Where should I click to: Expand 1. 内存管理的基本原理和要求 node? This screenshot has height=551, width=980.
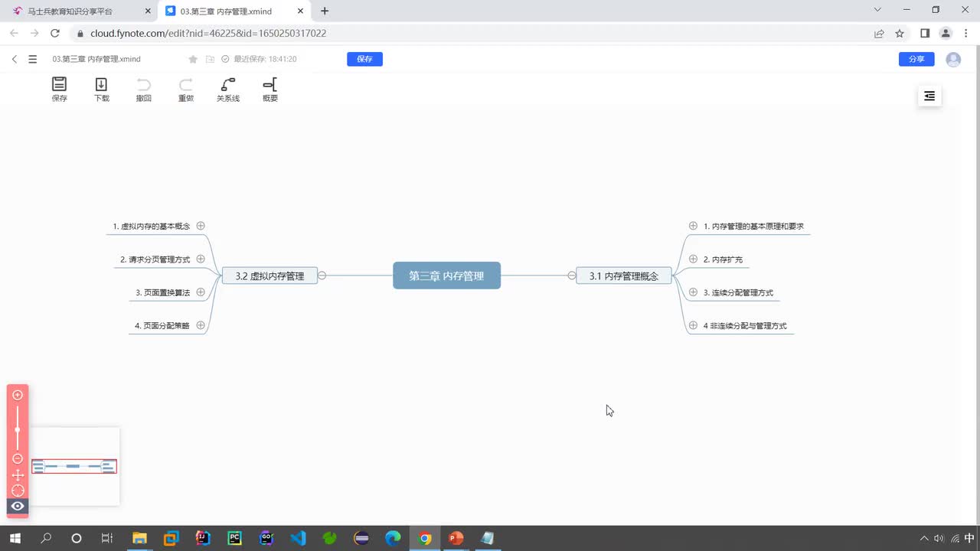[693, 226]
